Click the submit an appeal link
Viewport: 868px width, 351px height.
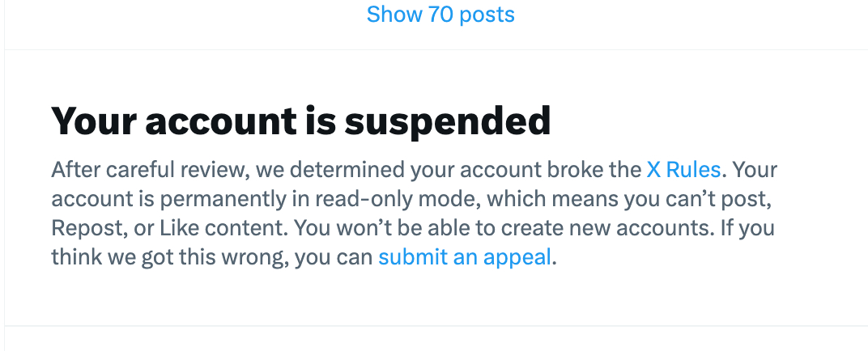465,257
